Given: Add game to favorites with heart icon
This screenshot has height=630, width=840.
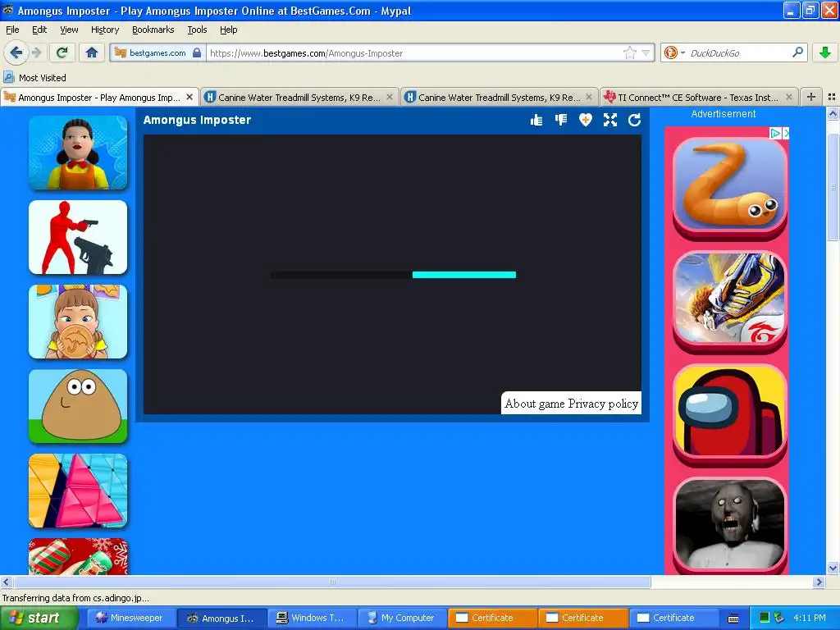Looking at the screenshot, I should 586,120.
